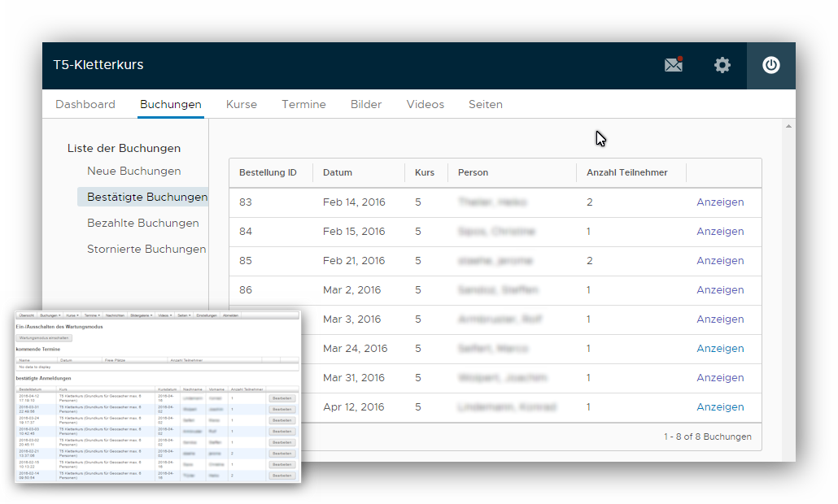Click the scrollbar up arrow
This screenshot has width=838, height=504.
788,127
